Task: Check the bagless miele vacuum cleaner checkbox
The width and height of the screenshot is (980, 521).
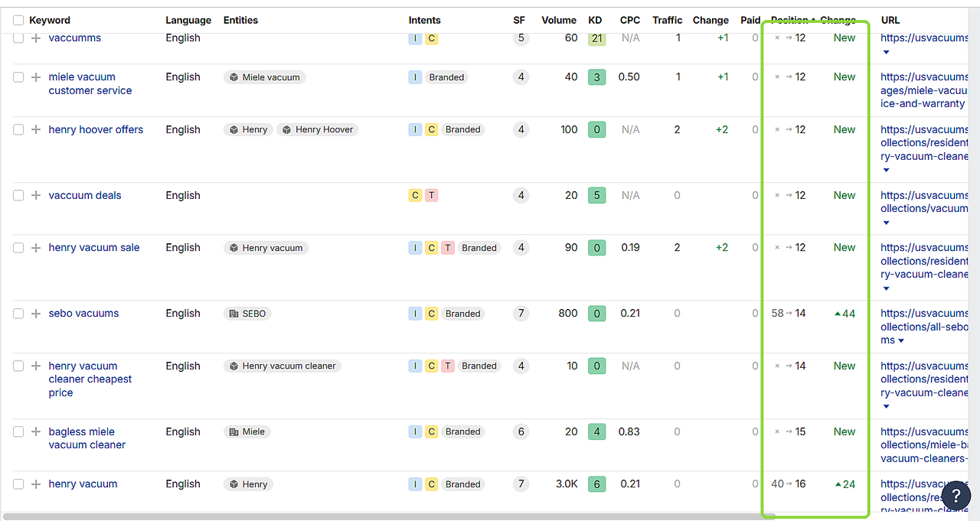Action: click(18, 432)
